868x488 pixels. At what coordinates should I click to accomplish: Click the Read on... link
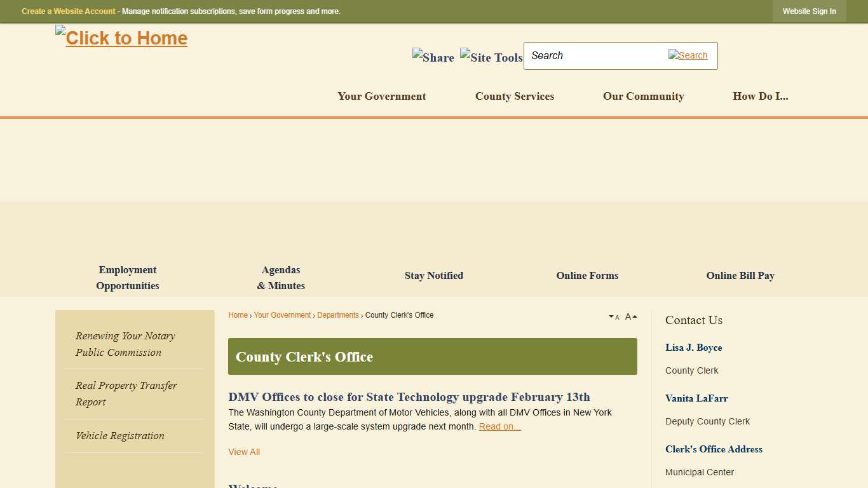[499, 426]
